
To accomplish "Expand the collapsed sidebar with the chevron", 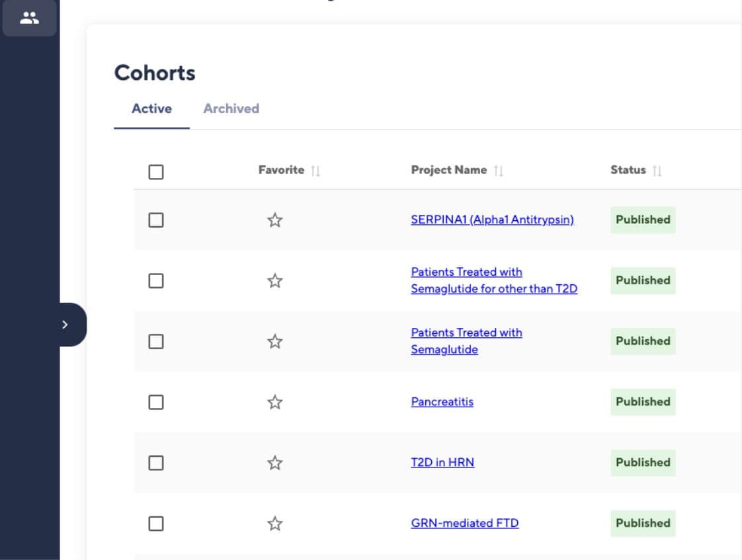I will click(65, 325).
